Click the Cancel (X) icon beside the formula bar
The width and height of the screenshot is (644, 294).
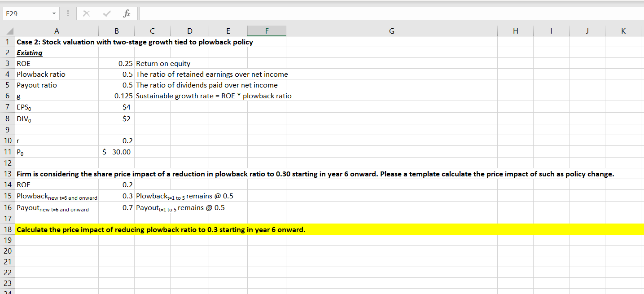point(86,13)
